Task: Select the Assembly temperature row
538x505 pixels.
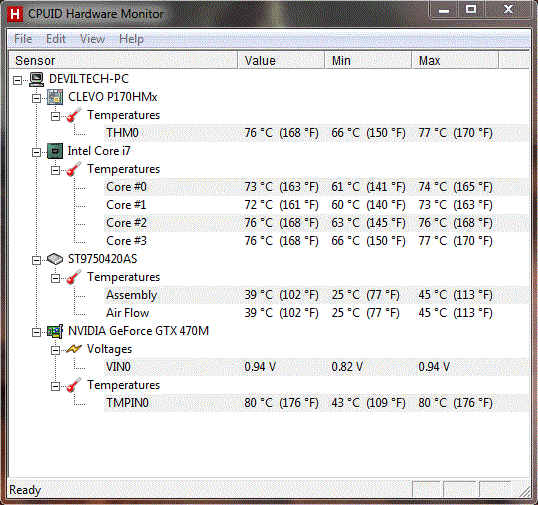Action: [316, 295]
